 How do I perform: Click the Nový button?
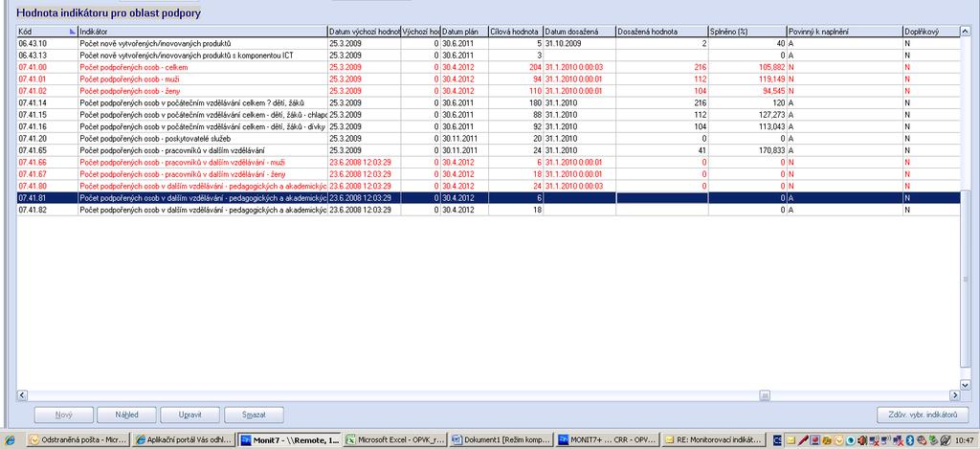tap(64, 415)
